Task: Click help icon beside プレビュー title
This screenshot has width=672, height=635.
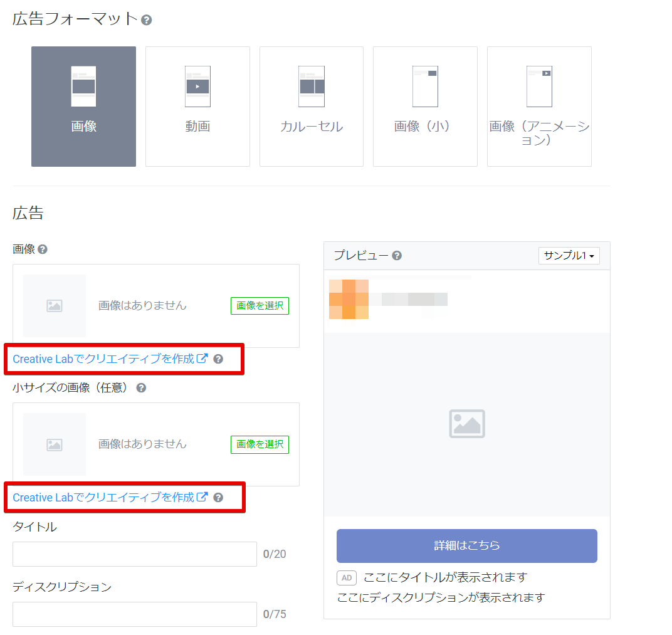Action: pyautogui.click(x=397, y=256)
